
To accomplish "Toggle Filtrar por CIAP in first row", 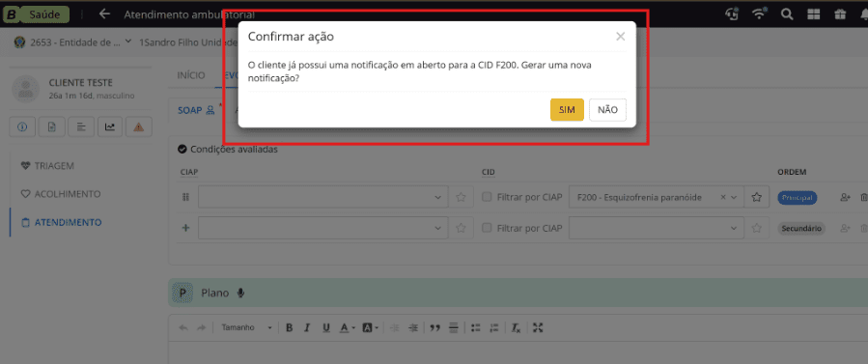I will pos(487,197).
